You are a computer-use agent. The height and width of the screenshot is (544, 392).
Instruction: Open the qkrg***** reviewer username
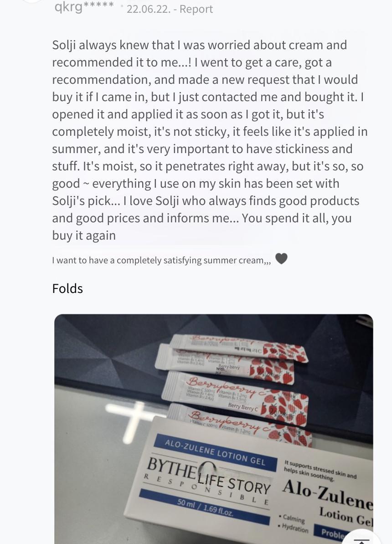(x=84, y=6)
